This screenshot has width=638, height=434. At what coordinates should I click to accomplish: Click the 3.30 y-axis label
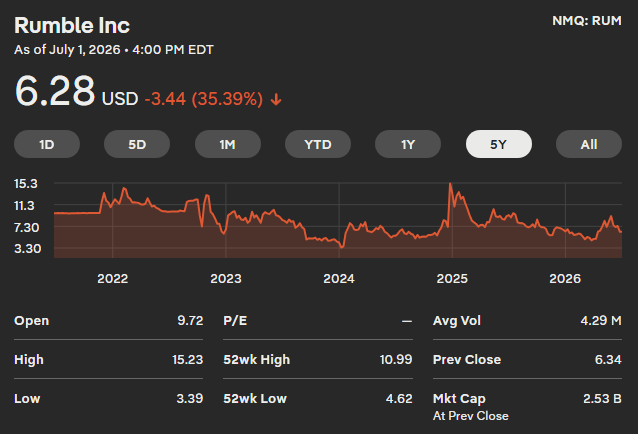(x=27, y=249)
